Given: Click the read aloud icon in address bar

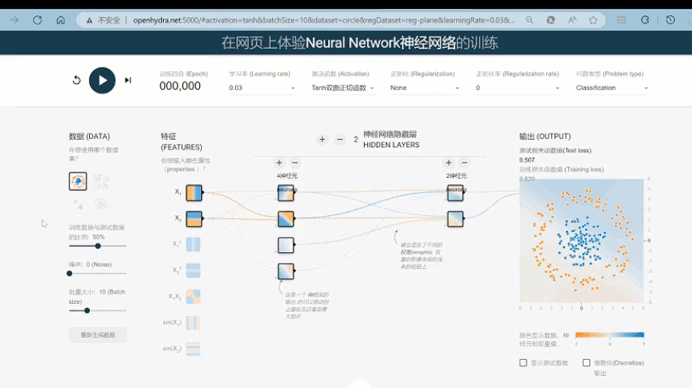Looking at the screenshot, I should tap(572, 20).
